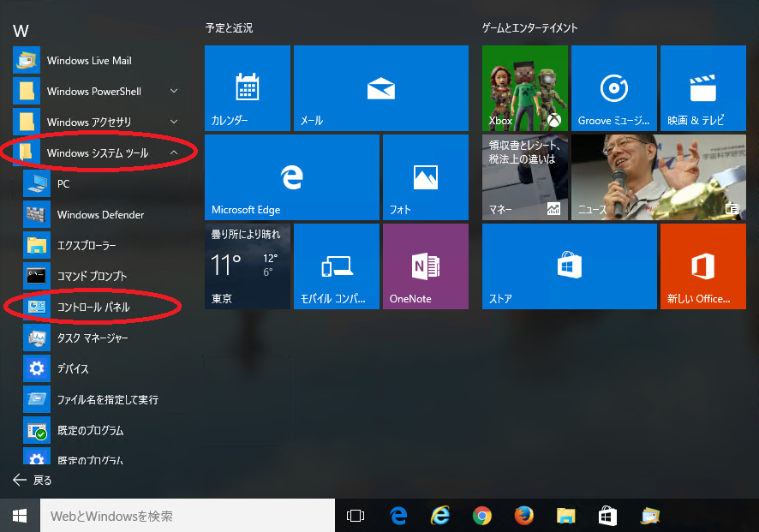Launch the Microsoft Edge tile
The height and width of the screenshot is (532, 759).
coord(292,177)
